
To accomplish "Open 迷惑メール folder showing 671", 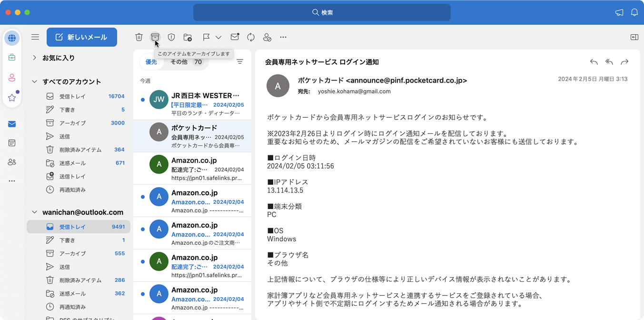I will coord(79,163).
